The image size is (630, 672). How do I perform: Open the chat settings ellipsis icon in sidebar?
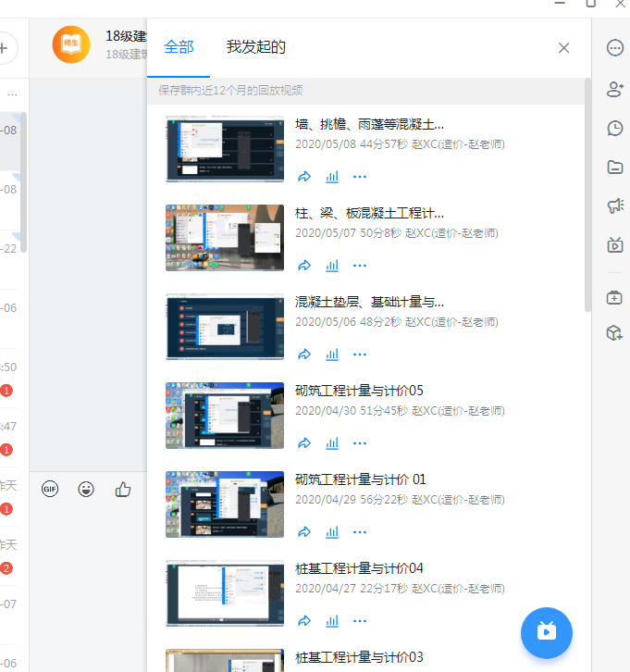tap(615, 48)
